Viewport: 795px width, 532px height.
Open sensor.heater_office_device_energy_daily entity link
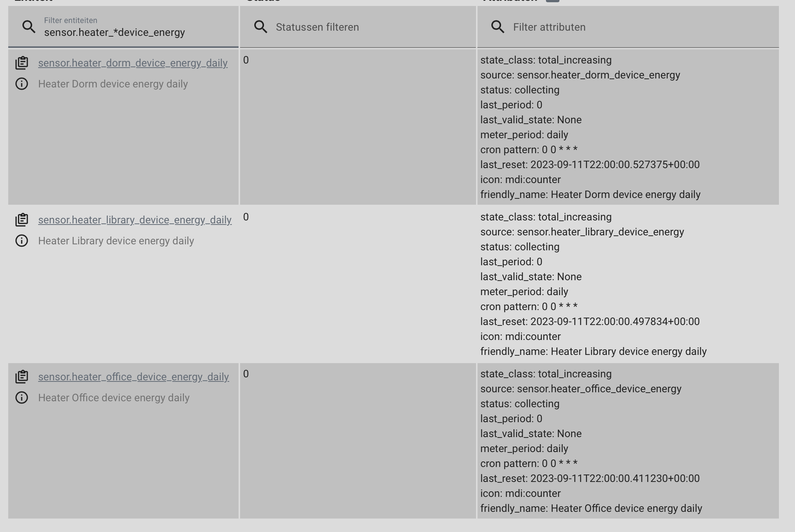pos(133,377)
